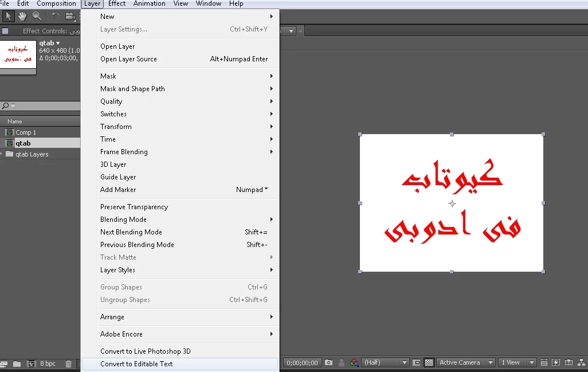Expand the New submenu
Viewport: 588px width, 372px height.
pyautogui.click(x=187, y=17)
